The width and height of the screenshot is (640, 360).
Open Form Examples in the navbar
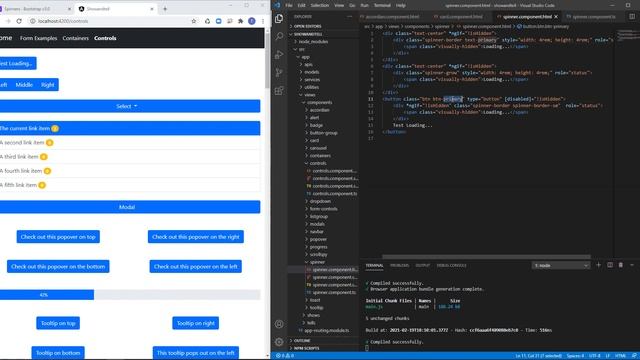click(38, 38)
